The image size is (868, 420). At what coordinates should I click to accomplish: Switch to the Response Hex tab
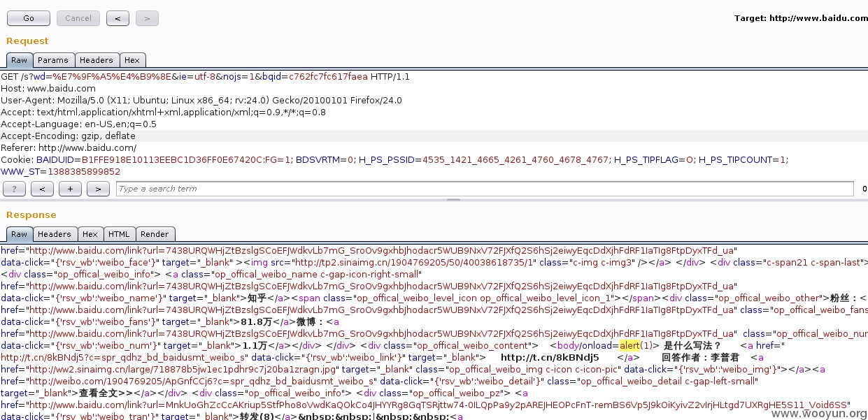pos(90,234)
